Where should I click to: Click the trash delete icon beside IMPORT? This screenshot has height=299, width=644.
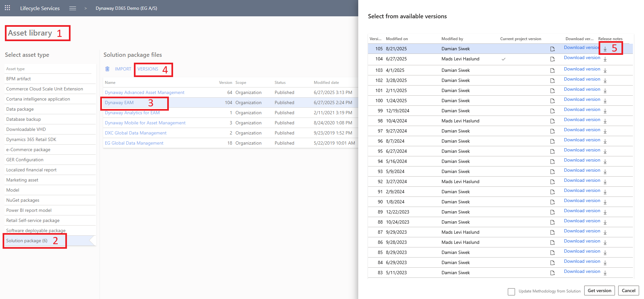pos(107,69)
